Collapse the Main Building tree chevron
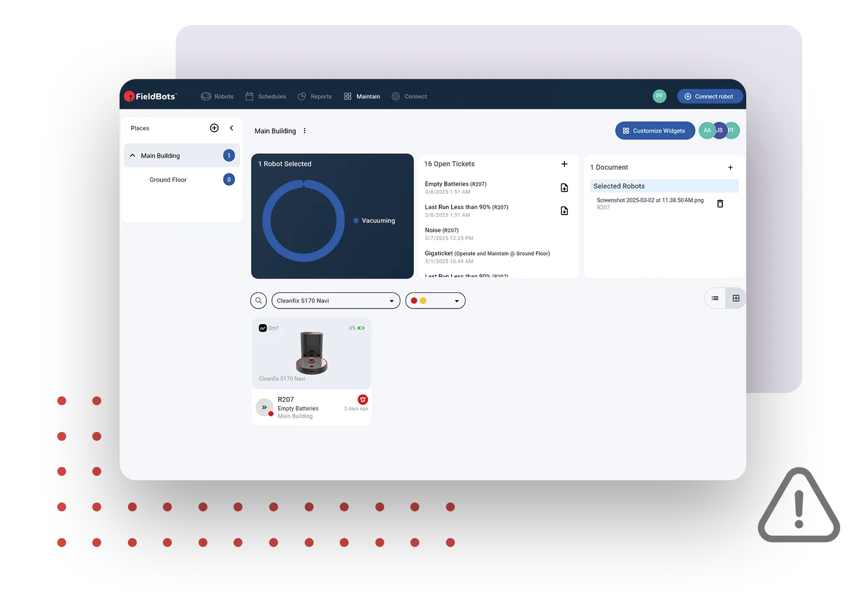The width and height of the screenshot is (868, 612). tap(132, 156)
